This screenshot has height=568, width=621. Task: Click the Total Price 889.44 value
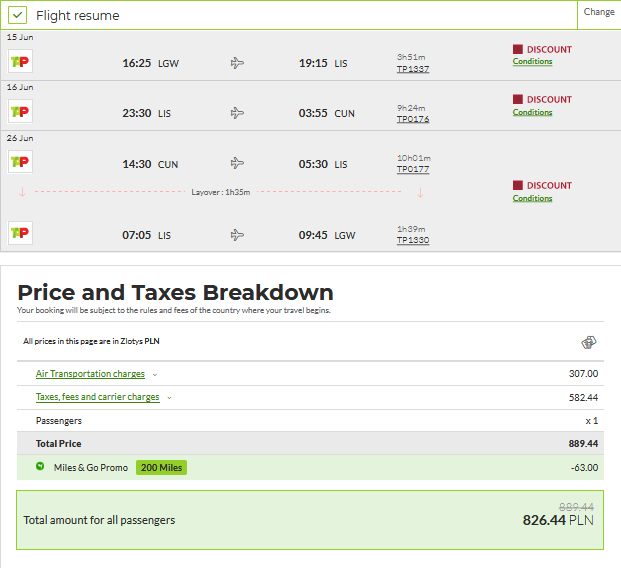click(x=583, y=444)
